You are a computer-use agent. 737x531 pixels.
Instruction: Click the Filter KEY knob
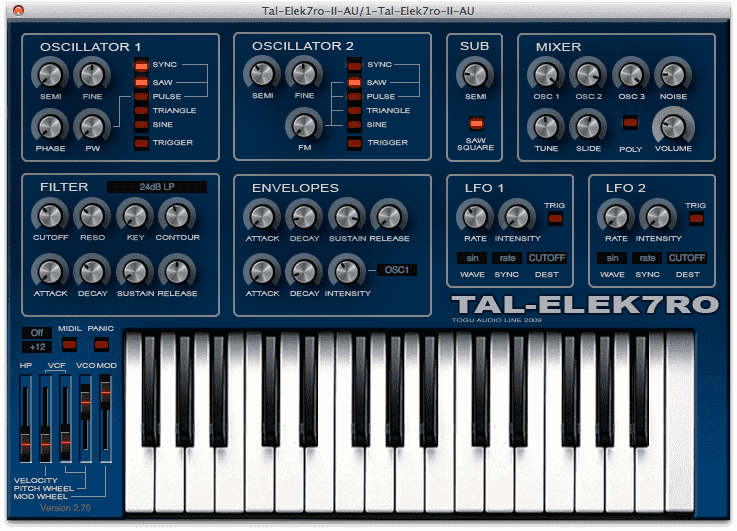pos(135,216)
